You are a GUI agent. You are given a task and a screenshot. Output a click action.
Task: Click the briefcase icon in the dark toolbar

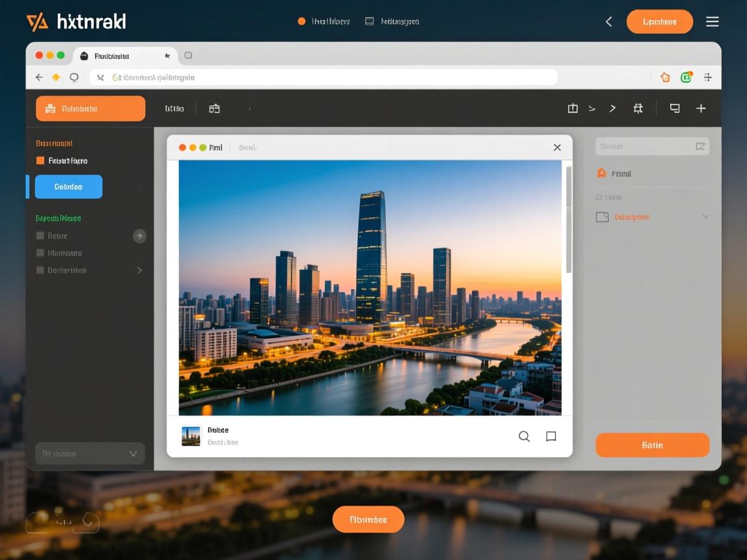(x=214, y=108)
